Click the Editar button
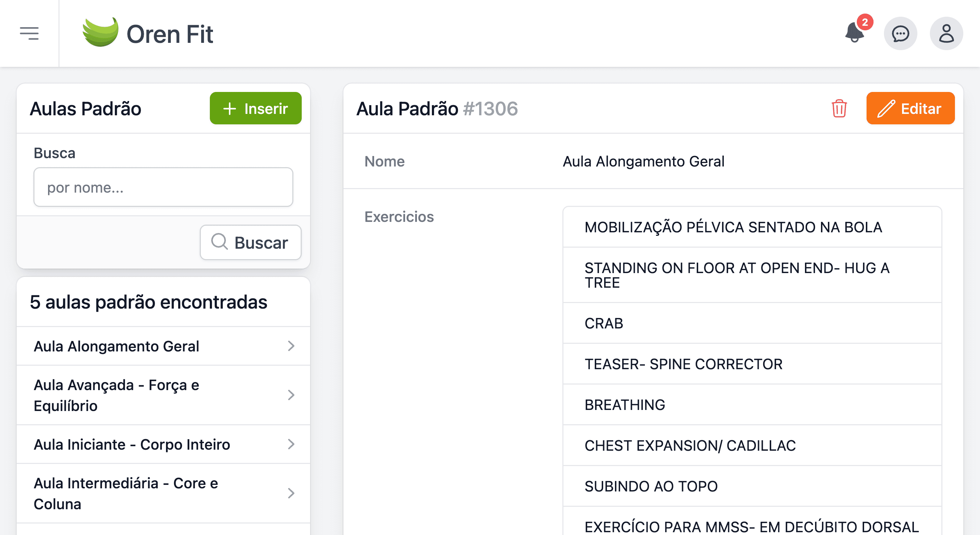Screen dimensions: 980x535 pyautogui.click(x=910, y=109)
